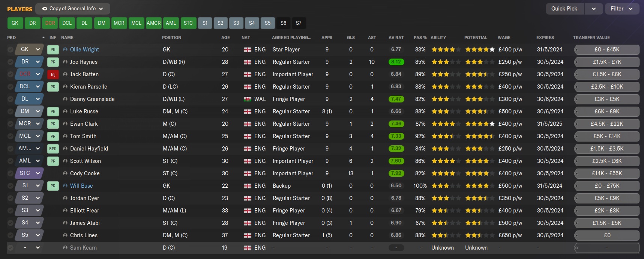
Task: Click PR icon next to Will Buse
Action: pos(53,186)
